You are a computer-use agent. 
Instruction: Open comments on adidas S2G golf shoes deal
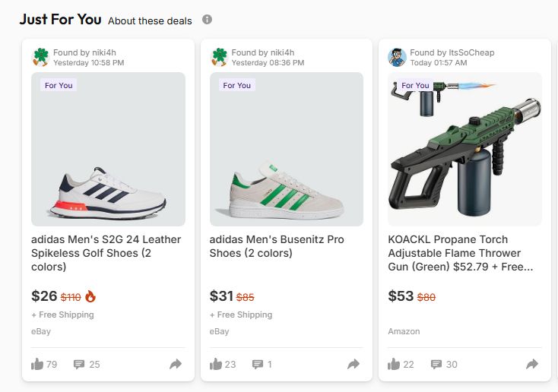pyautogui.click(x=79, y=365)
